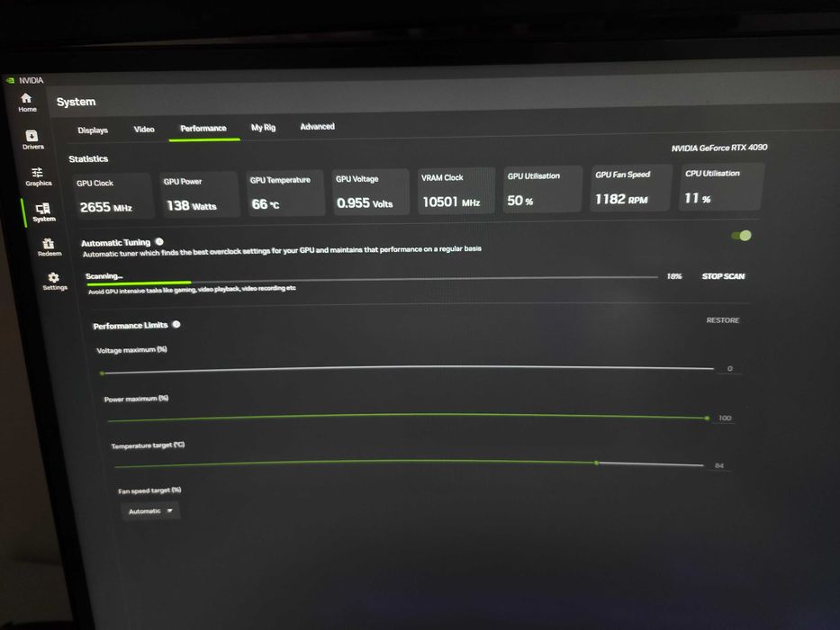840x630 pixels.
Task: Go to the Drivers sidebar icon
Action: pyautogui.click(x=32, y=139)
